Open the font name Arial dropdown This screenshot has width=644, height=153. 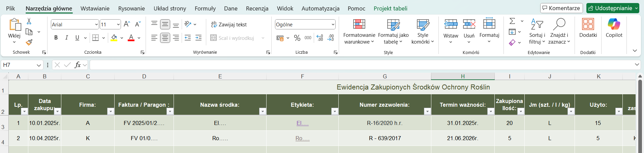96,24
